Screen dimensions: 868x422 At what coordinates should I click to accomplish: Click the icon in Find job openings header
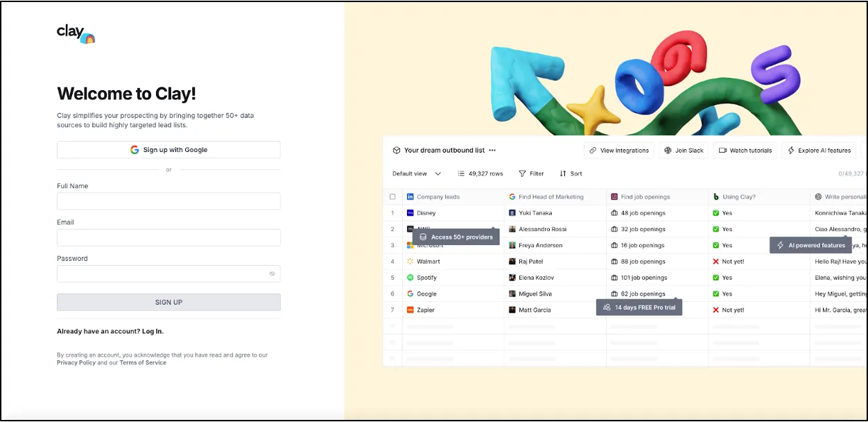coord(614,197)
